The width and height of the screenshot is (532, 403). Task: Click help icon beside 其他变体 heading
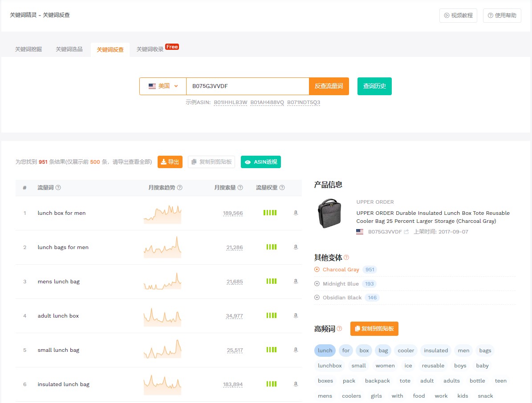pyautogui.click(x=346, y=257)
